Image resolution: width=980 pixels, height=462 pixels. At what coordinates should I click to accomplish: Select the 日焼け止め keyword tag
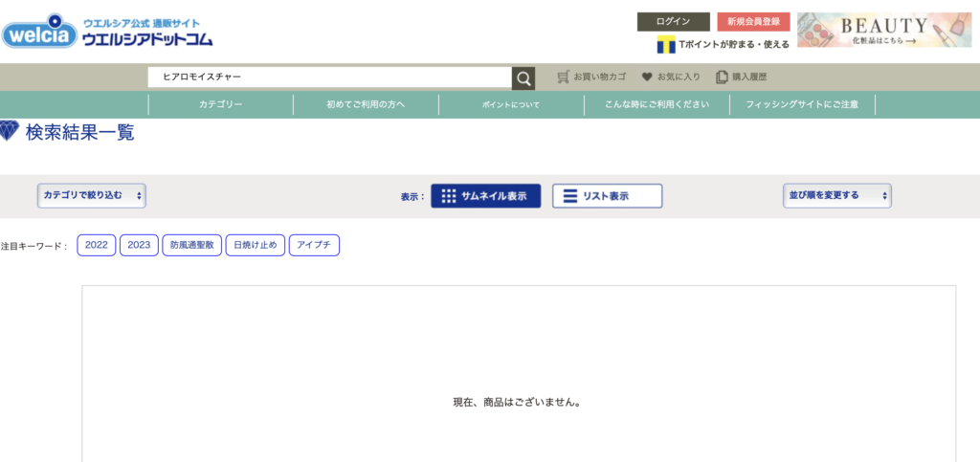(x=255, y=246)
